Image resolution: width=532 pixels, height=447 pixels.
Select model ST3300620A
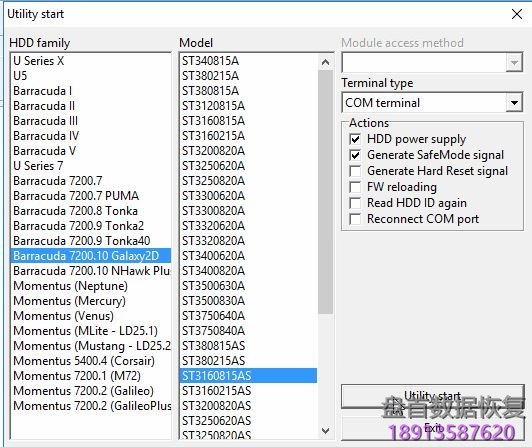[x=249, y=195]
